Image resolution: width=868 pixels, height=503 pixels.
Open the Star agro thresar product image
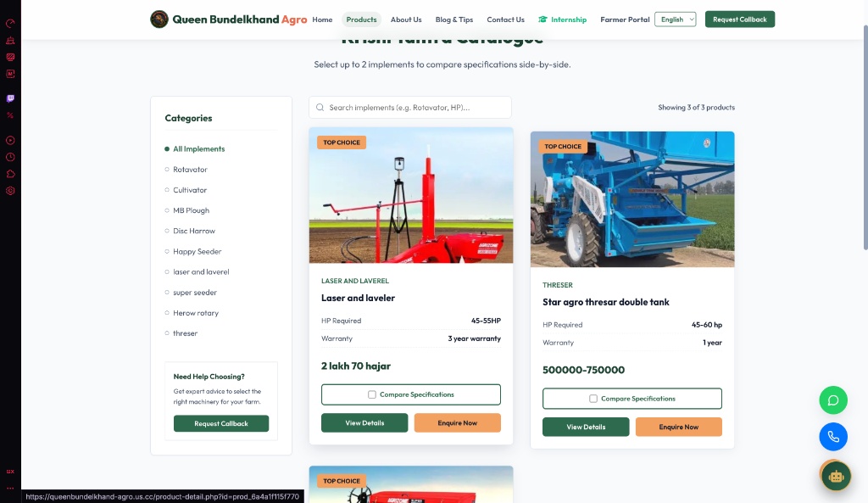[x=632, y=199]
